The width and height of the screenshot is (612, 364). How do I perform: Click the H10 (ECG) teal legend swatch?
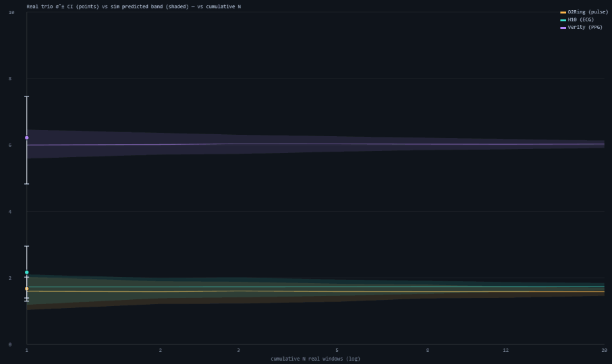click(x=563, y=20)
